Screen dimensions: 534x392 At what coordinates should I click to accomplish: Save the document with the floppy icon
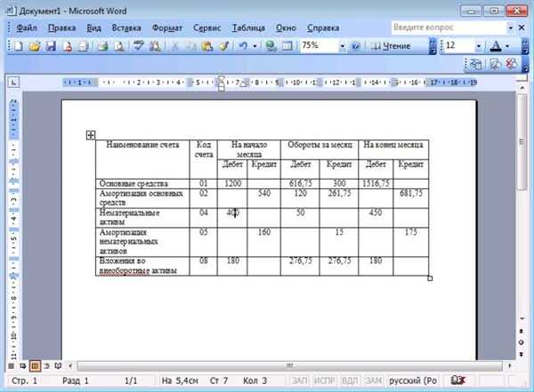(x=51, y=46)
